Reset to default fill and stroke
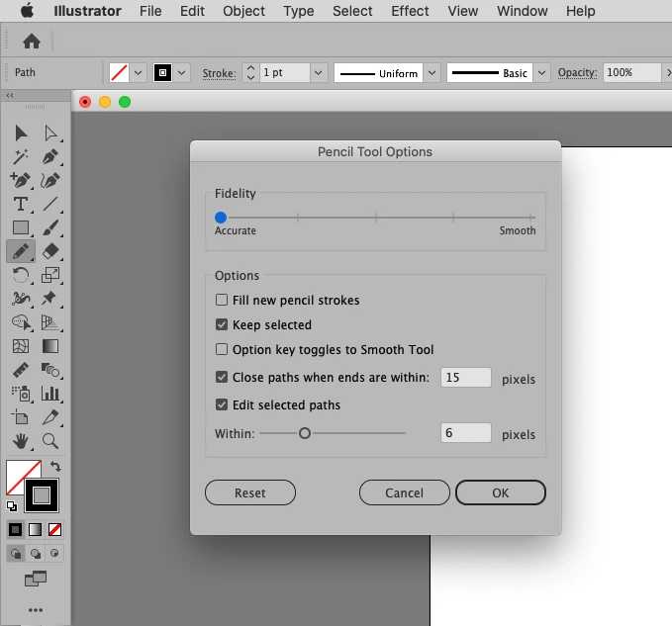Image resolution: width=672 pixels, height=626 pixels. pyautogui.click(x=12, y=506)
